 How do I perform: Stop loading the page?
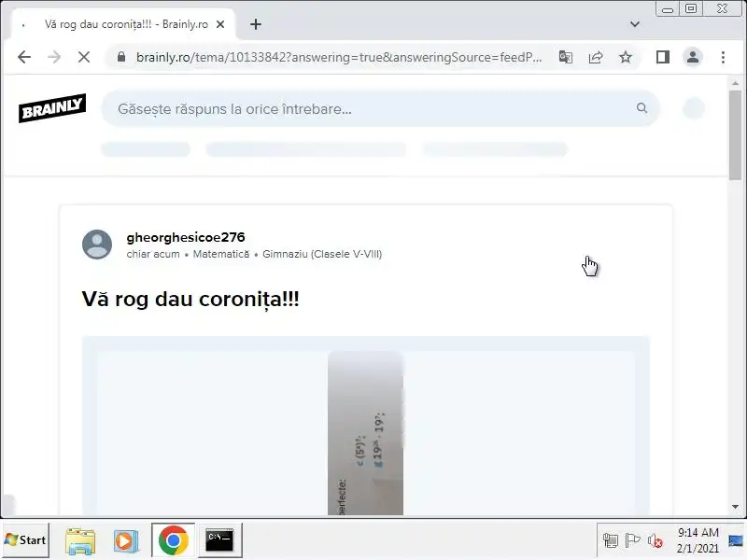84,57
